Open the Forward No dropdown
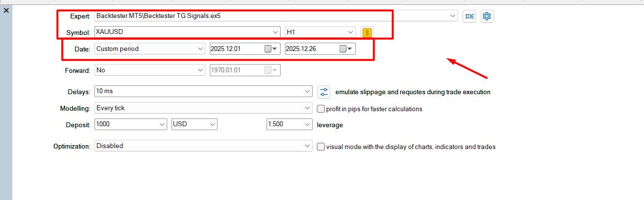Viewport: 644px width, 200px height. click(201, 70)
